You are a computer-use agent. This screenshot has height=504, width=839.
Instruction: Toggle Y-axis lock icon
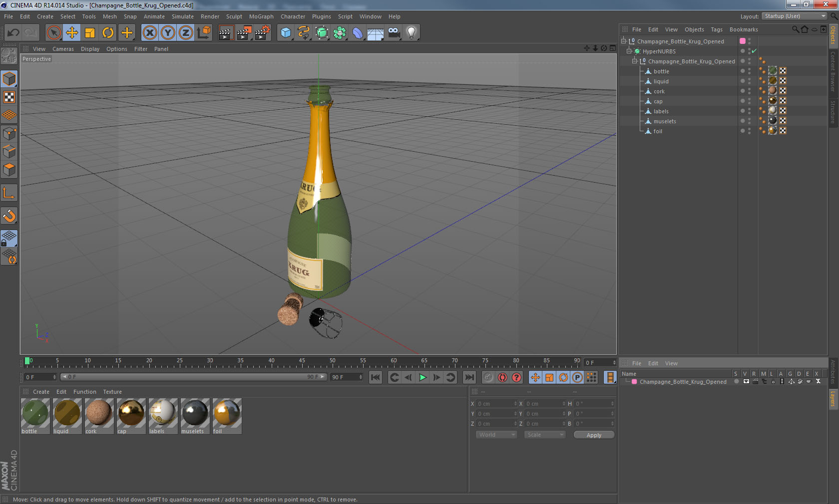tap(168, 33)
